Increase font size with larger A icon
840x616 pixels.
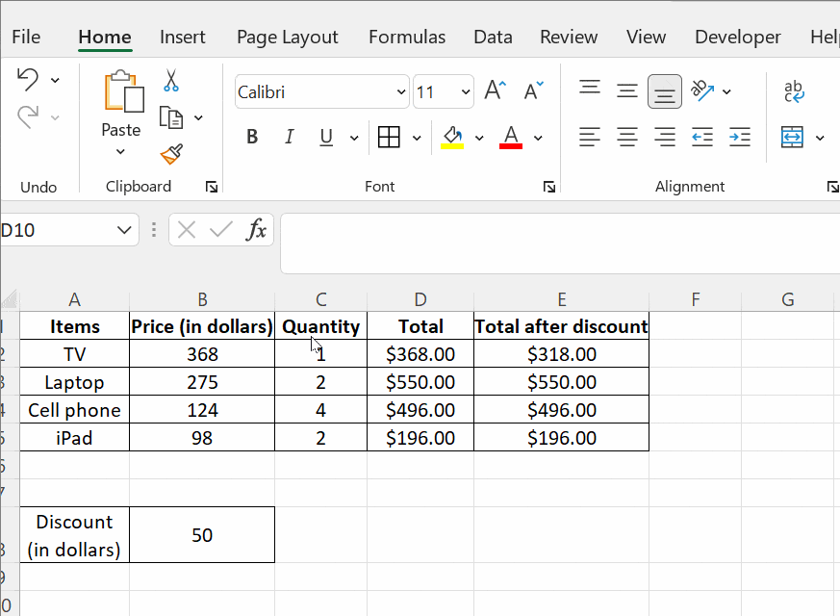495,91
